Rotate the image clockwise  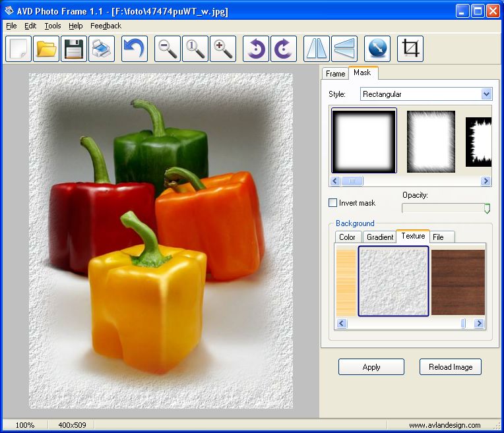284,49
